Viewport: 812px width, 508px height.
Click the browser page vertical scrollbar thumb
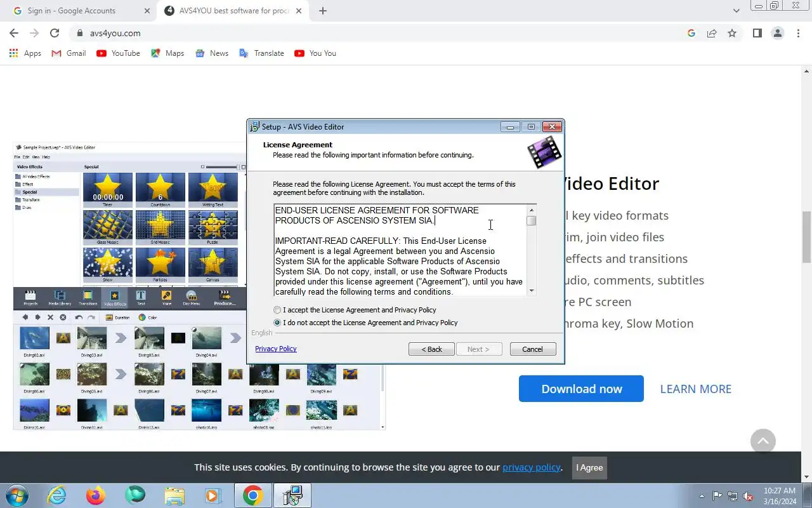pyautogui.click(x=807, y=236)
